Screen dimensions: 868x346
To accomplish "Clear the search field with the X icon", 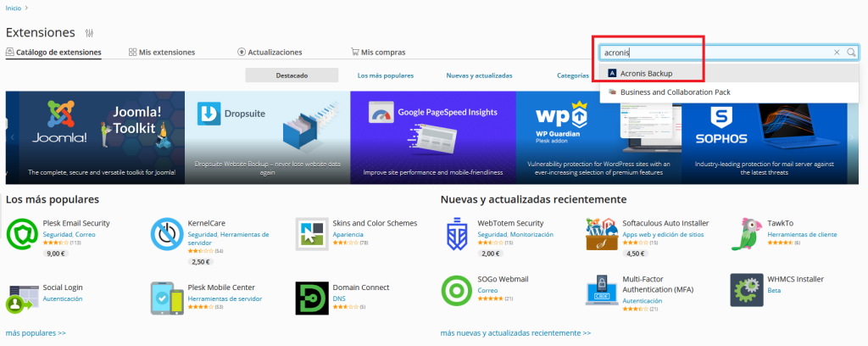I will click(837, 53).
